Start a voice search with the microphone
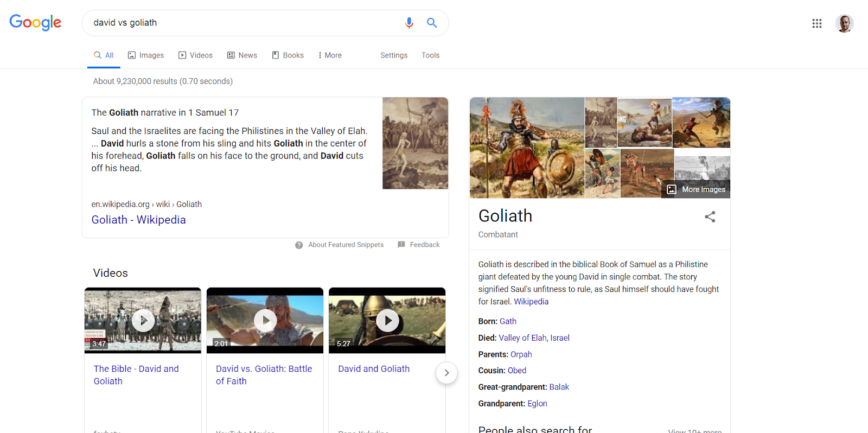 409,23
